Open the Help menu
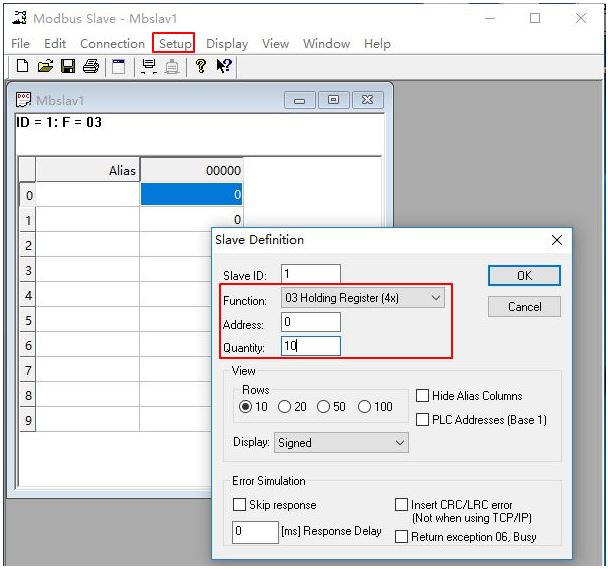The image size is (608, 569). coord(377,43)
